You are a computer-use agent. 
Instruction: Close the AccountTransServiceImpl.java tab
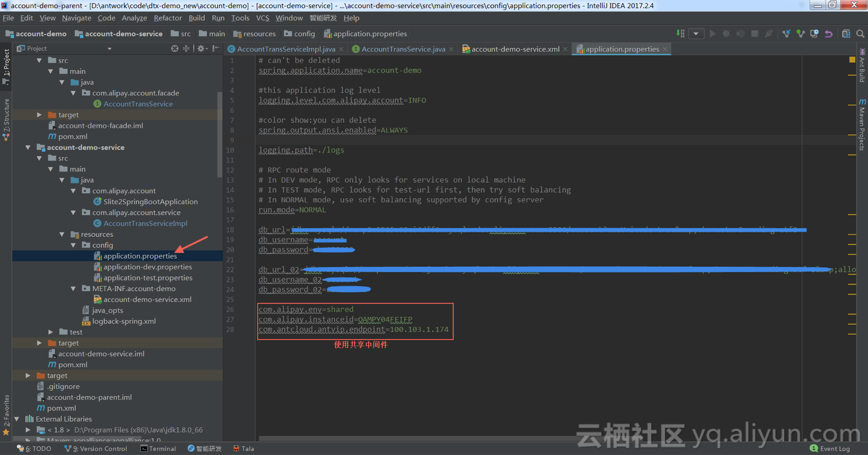341,49
